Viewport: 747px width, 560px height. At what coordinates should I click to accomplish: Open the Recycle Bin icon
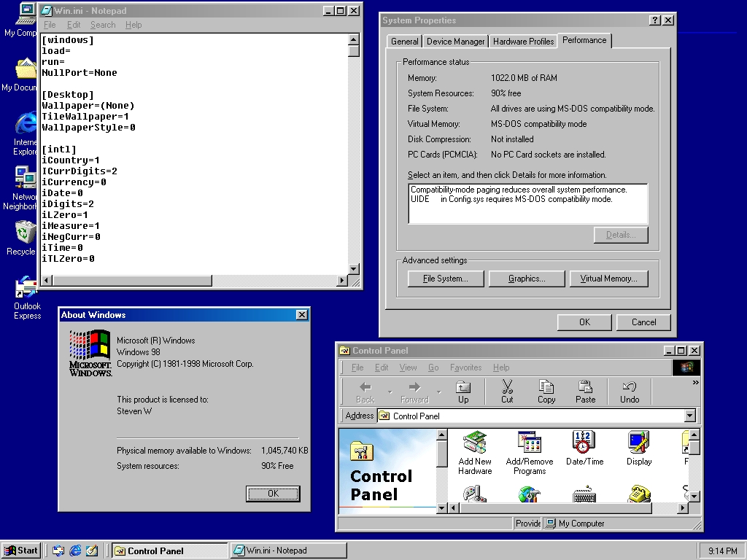click(25, 233)
